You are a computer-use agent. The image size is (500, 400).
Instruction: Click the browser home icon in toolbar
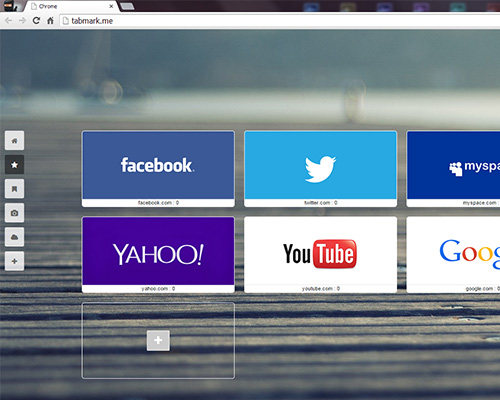[x=50, y=21]
